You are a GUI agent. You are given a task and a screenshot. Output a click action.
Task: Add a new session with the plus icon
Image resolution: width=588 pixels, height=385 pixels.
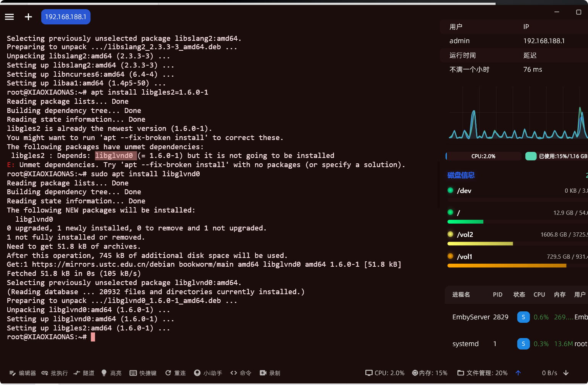[x=28, y=17]
